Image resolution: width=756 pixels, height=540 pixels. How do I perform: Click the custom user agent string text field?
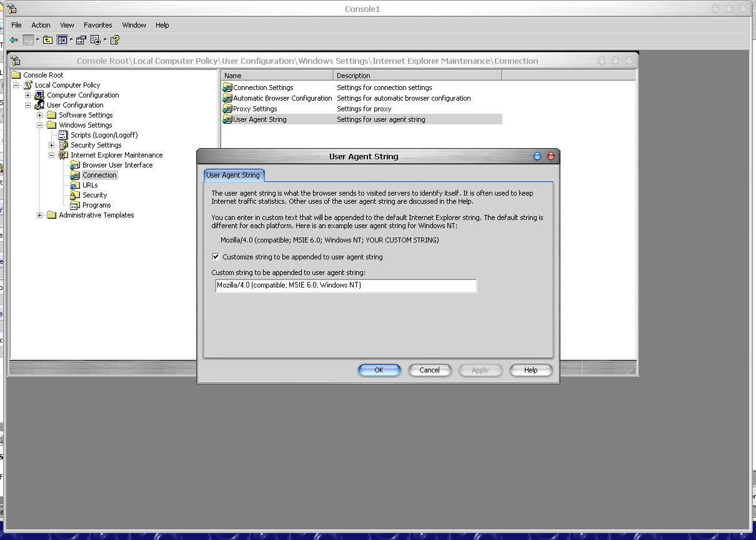coord(346,285)
